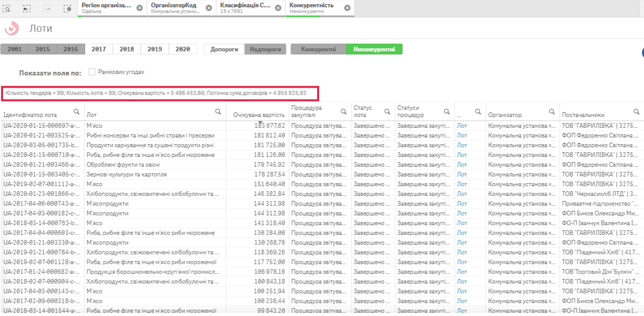The height and width of the screenshot is (316, 644).
Task: Select year 2001 filter
Action: click(14, 49)
